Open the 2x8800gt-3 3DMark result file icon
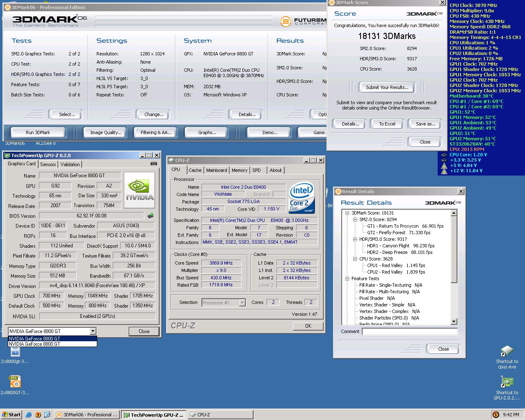 click(15, 352)
